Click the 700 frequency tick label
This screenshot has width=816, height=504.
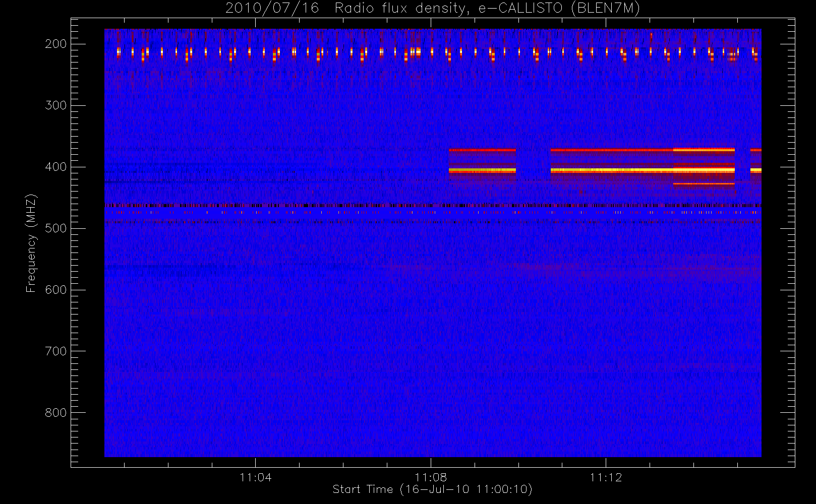click(56, 351)
